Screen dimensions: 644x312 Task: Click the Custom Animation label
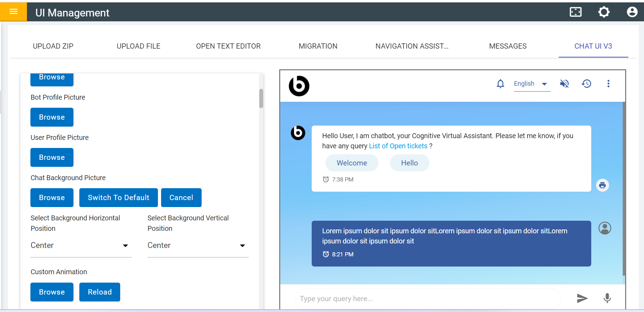pyautogui.click(x=59, y=272)
